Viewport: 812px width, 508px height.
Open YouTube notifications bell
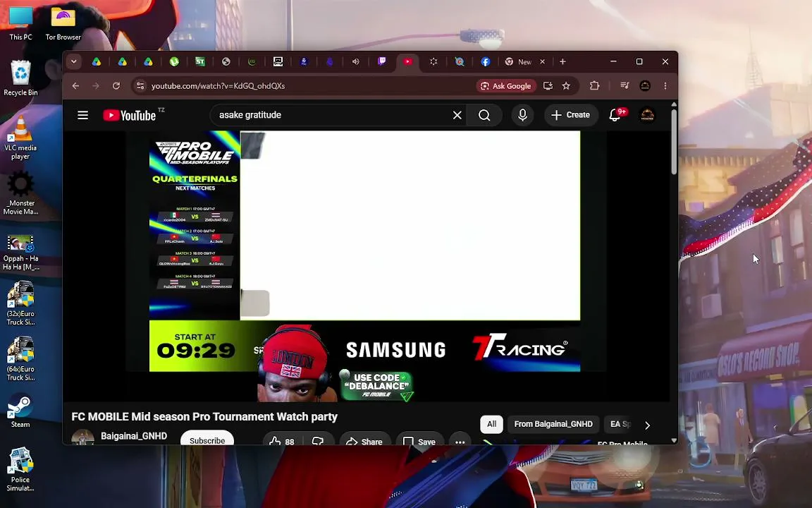pos(615,115)
